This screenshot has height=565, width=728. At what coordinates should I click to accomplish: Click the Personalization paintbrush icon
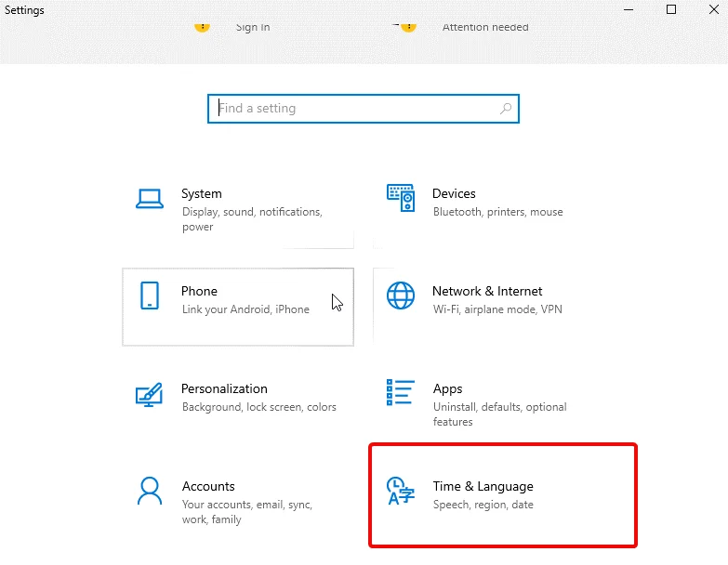pyautogui.click(x=149, y=394)
